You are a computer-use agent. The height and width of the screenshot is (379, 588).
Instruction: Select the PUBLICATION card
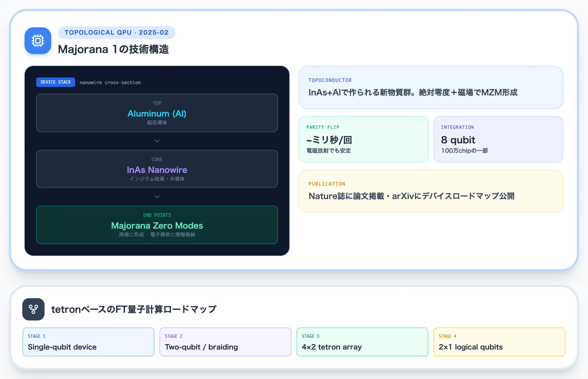point(431,191)
